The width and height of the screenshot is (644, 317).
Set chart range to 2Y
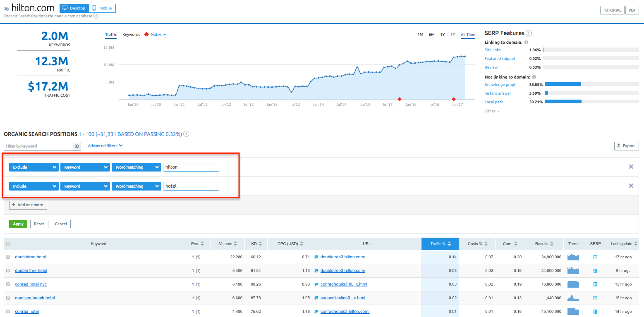pyautogui.click(x=453, y=35)
